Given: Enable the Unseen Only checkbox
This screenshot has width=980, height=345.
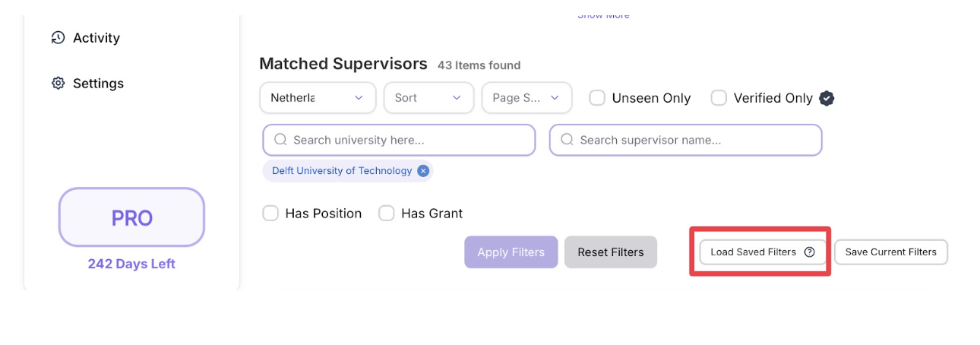Looking at the screenshot, I should point(597,98).
